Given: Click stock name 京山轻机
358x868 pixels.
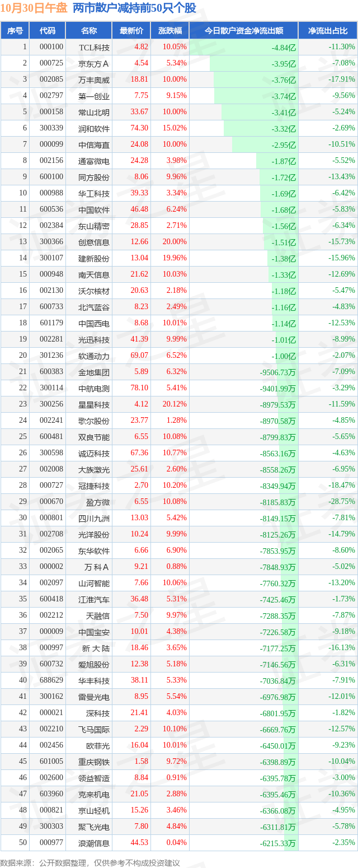Looking at the screenshot, I should 94,810.
